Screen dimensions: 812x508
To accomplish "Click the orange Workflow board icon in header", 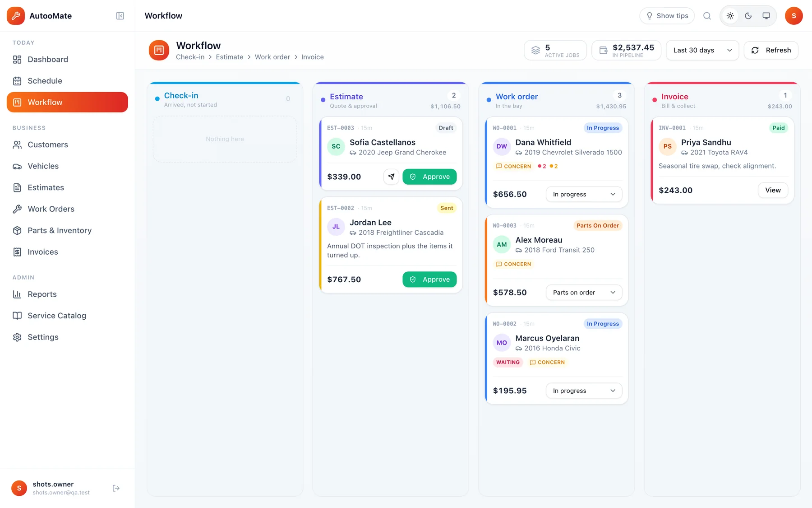I will (159, 50).
